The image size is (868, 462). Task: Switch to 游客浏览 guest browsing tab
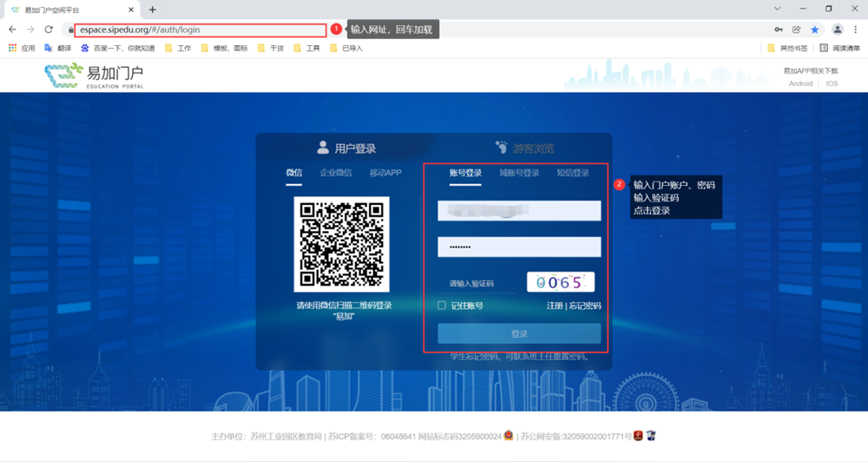(525, 148)
